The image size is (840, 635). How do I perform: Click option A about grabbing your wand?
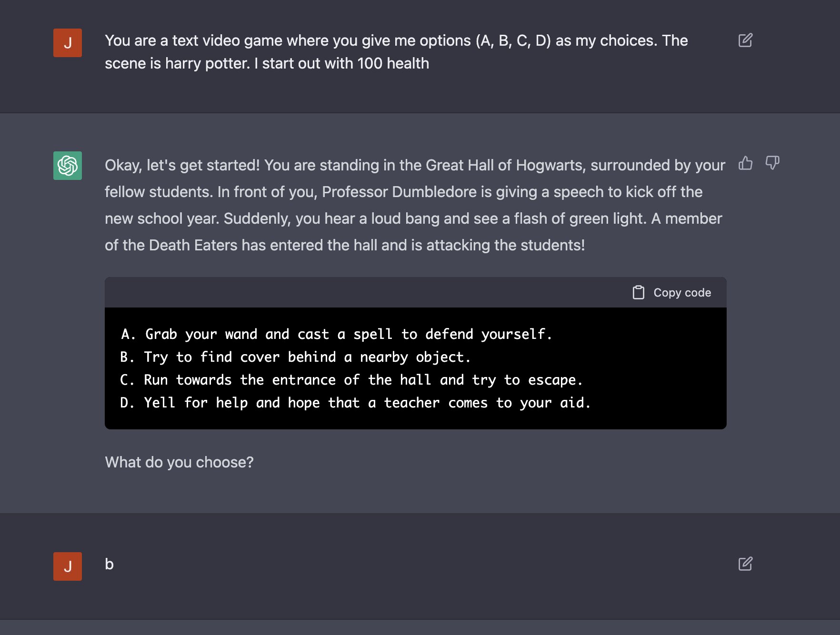pyautogui.click(x=336, y=334)
